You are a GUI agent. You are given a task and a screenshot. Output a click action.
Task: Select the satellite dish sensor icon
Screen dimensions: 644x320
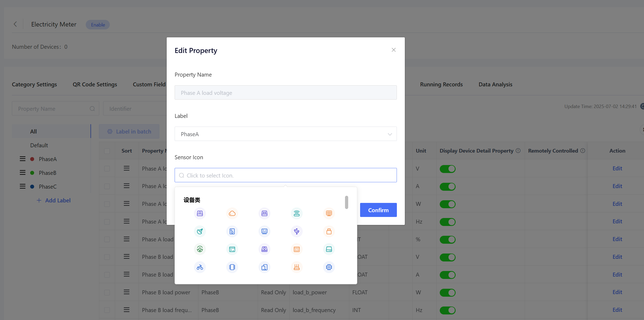coord(200,231)
